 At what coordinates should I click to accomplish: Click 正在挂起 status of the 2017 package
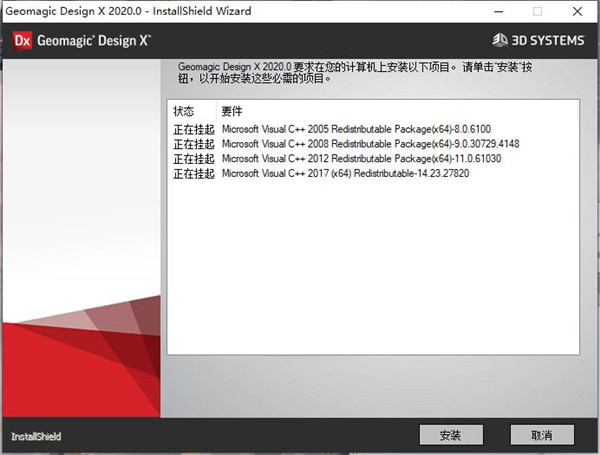194,173
